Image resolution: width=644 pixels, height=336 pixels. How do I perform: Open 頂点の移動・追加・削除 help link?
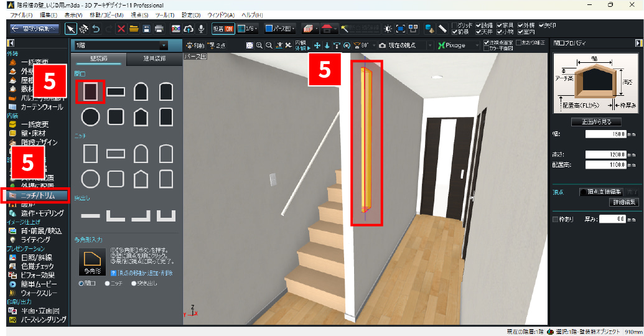pyautogui.click(x=145, y=273)
